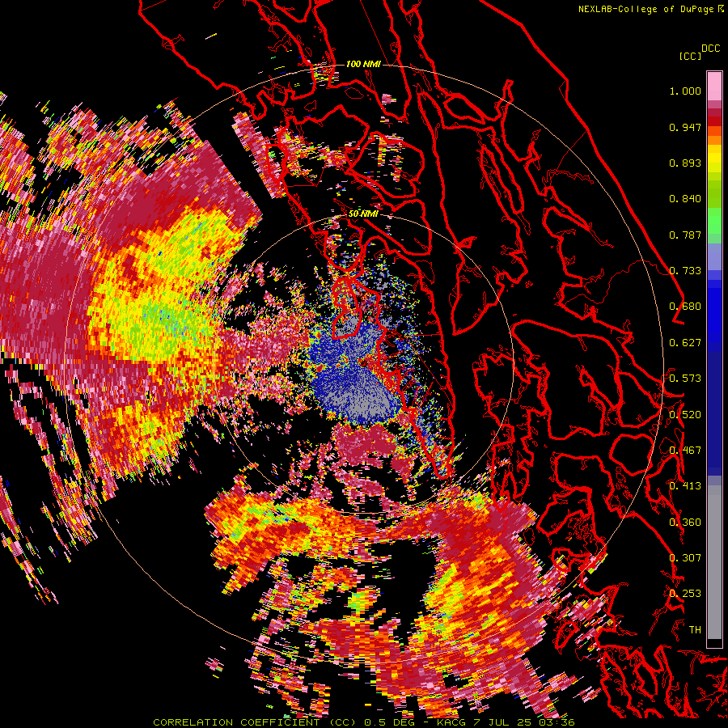Click the 0.627 scale value

click(x=685, y=343)
